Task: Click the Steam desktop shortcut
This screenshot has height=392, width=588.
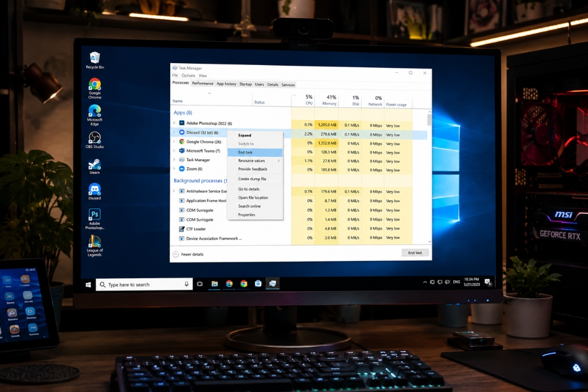Action: [x=94, y=167]
